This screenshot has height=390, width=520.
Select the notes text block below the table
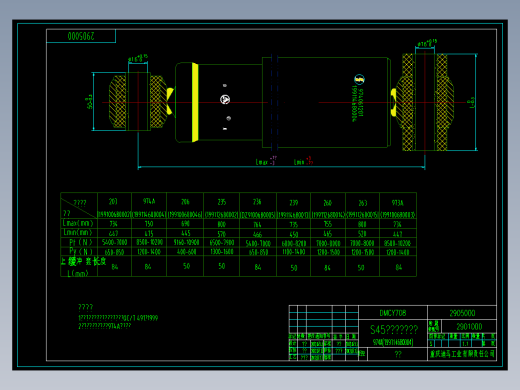pyautogui.click(x=118, y=316)
